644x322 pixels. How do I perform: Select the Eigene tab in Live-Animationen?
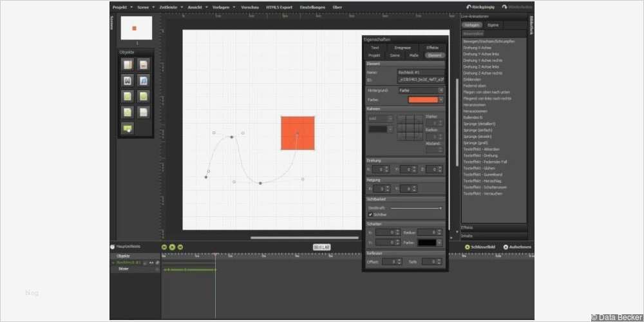point(493,25)
